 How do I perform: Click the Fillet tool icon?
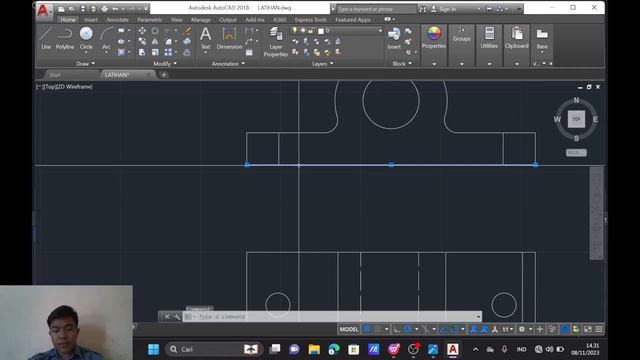(x=168, y=41)
